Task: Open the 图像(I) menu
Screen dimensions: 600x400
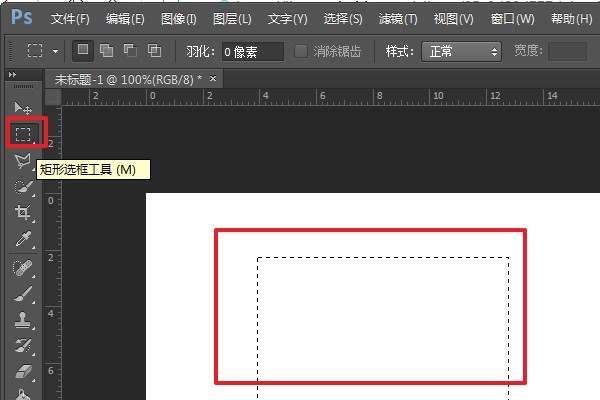Action: point(179,19)
